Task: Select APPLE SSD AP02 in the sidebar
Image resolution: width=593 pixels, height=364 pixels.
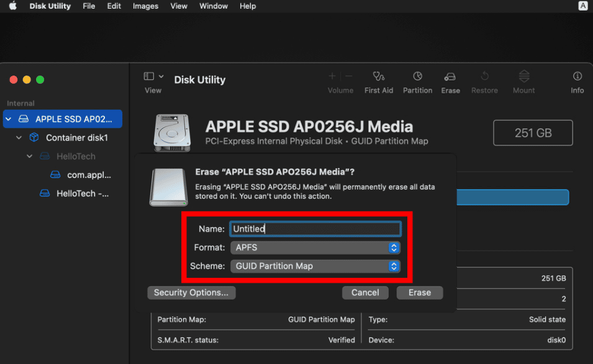Action: (63, 119)
